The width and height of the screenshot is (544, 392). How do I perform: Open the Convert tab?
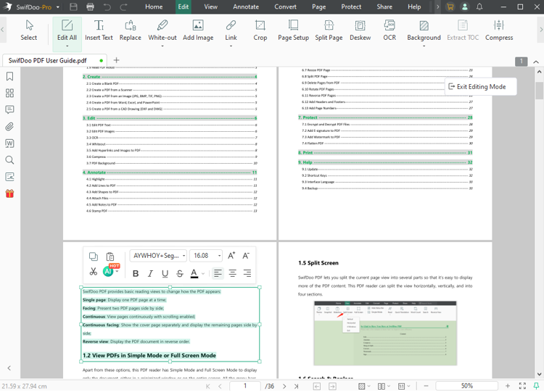[285, 7]
